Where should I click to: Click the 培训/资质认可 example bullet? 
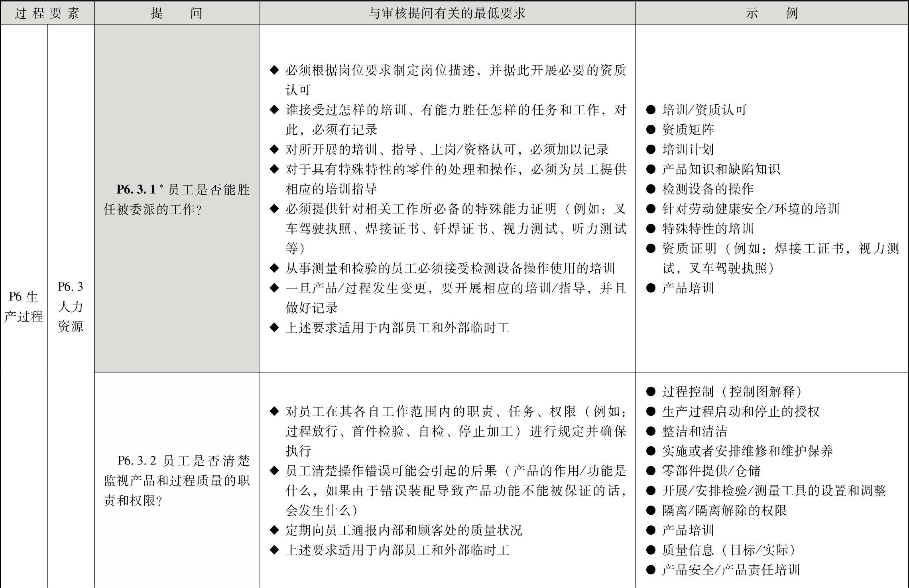coord(704,110)
